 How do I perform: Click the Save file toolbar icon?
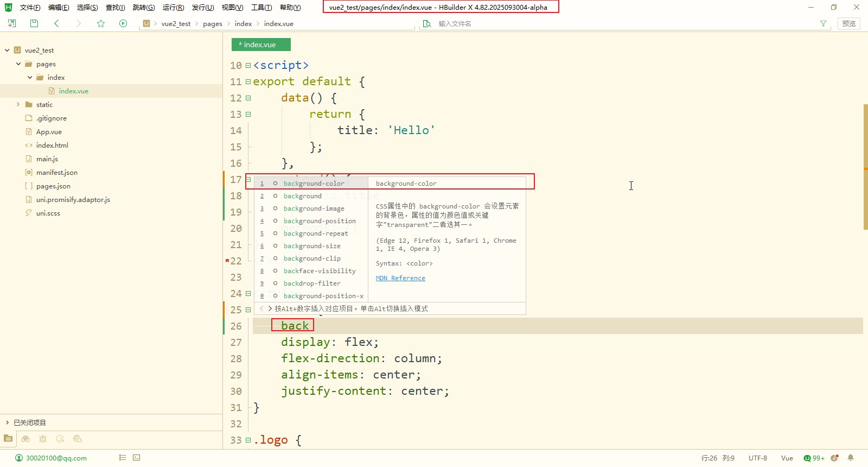[34, 23]
